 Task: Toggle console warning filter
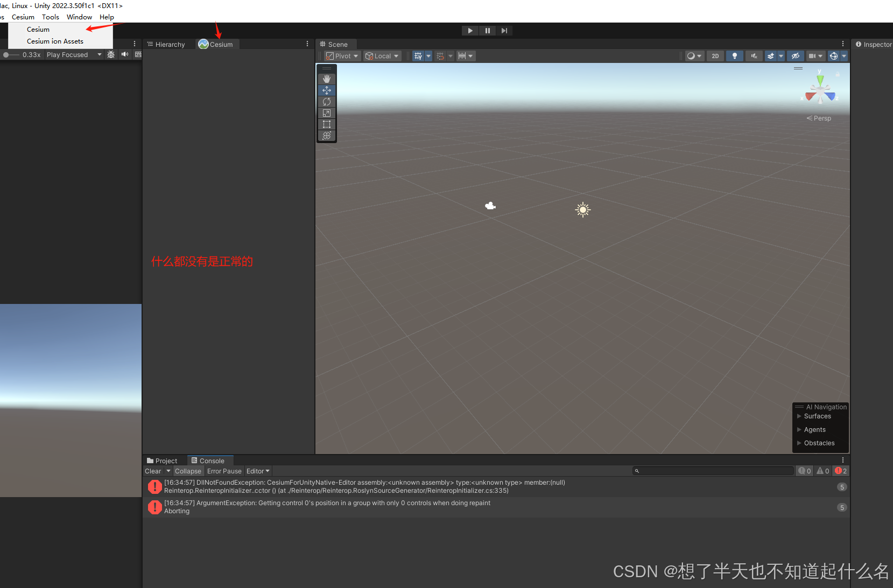coord(823,471)
